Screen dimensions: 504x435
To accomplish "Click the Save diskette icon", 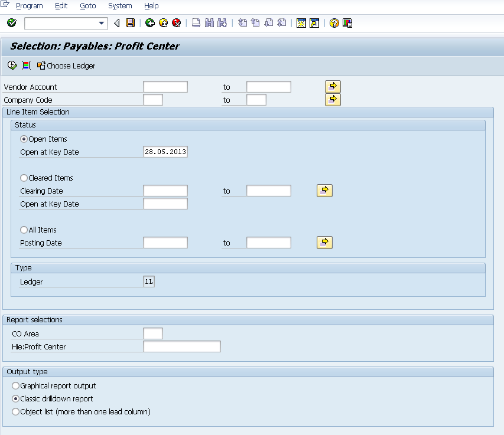I will point(130,23).
